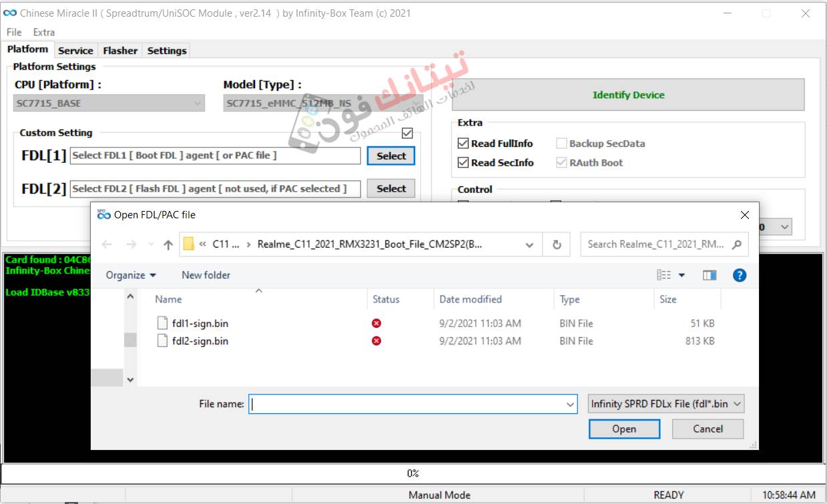Sort files by the Status column
The image size is (827, 504).
click(386, 299)
